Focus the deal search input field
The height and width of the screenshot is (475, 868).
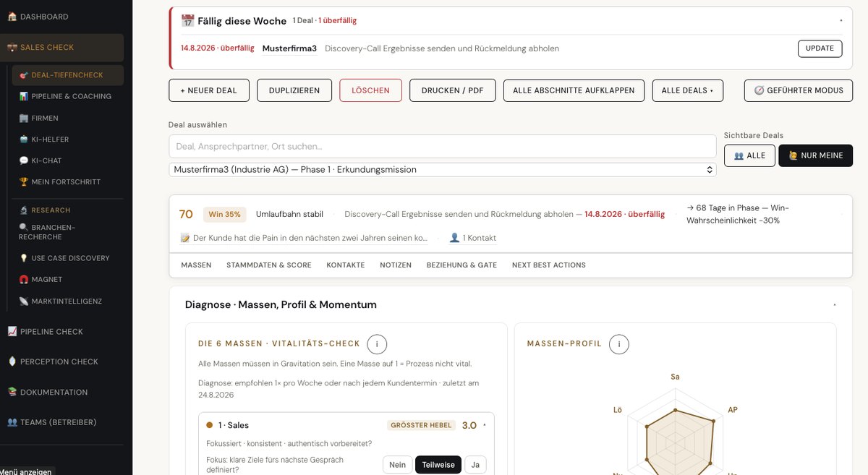coord(443,146)
